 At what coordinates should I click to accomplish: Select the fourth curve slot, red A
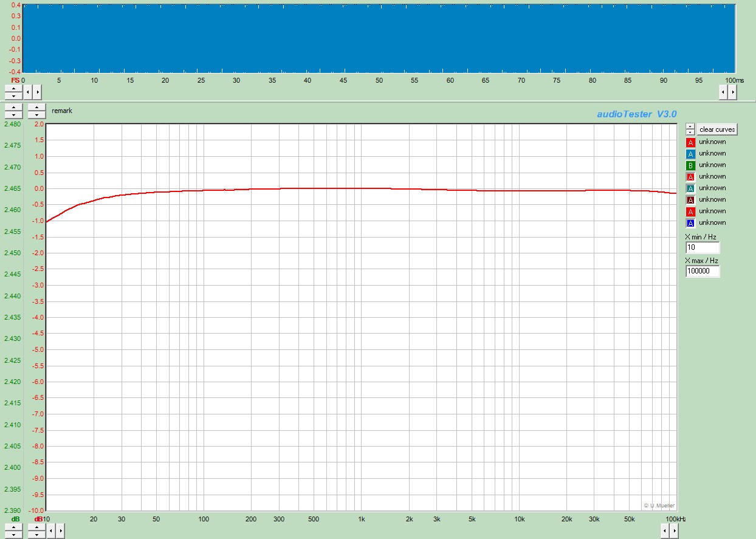690,177
